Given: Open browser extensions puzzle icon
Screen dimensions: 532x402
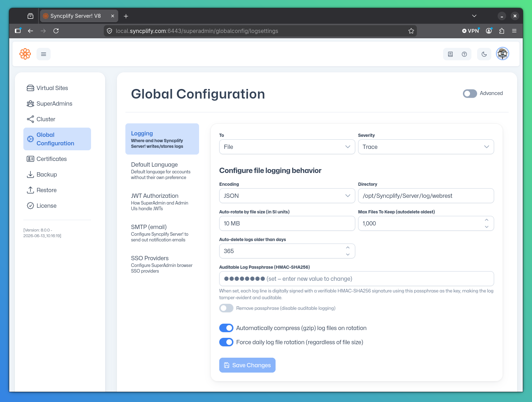Looking at the screenshot, I should point(502,31).
